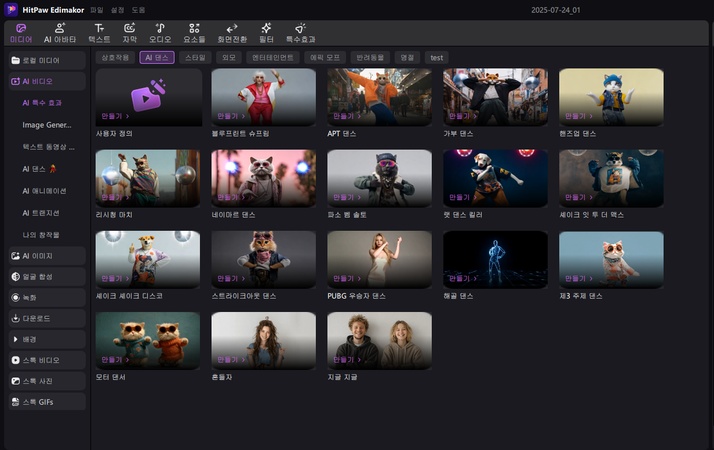Open the 필터 (Filters) sparkle icon

coord(266,28)
